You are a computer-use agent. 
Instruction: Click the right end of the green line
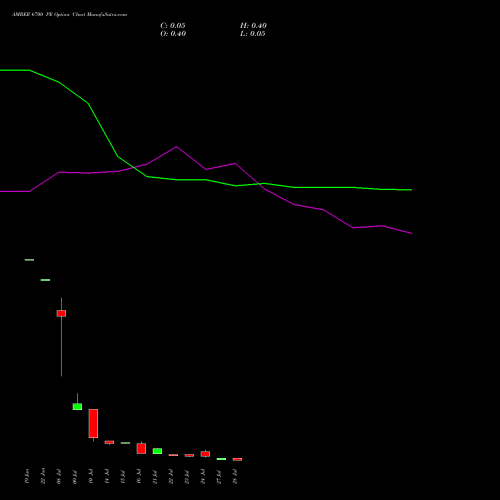tap(412, 190)
